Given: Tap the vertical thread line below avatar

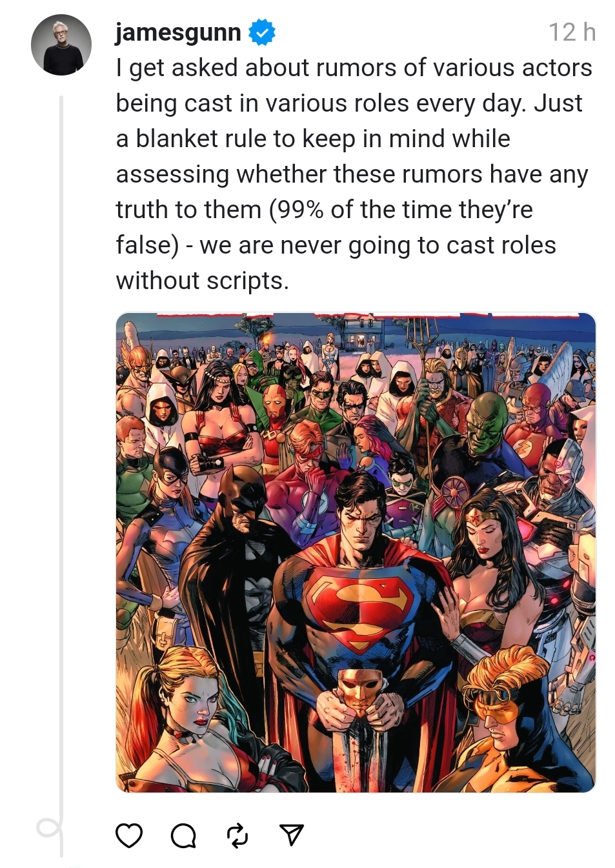Looking at the screenshot, I should click(x=61, y=452).
